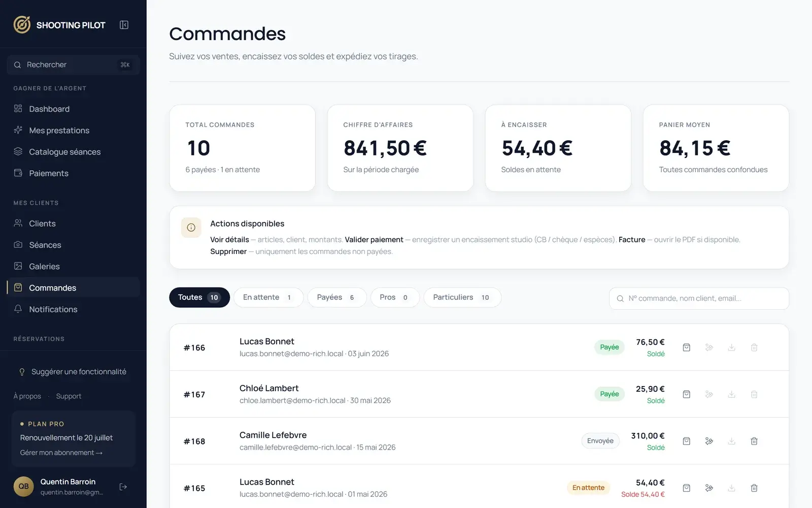Open details bag icon for order #167
812x508 pixels.
686,394
